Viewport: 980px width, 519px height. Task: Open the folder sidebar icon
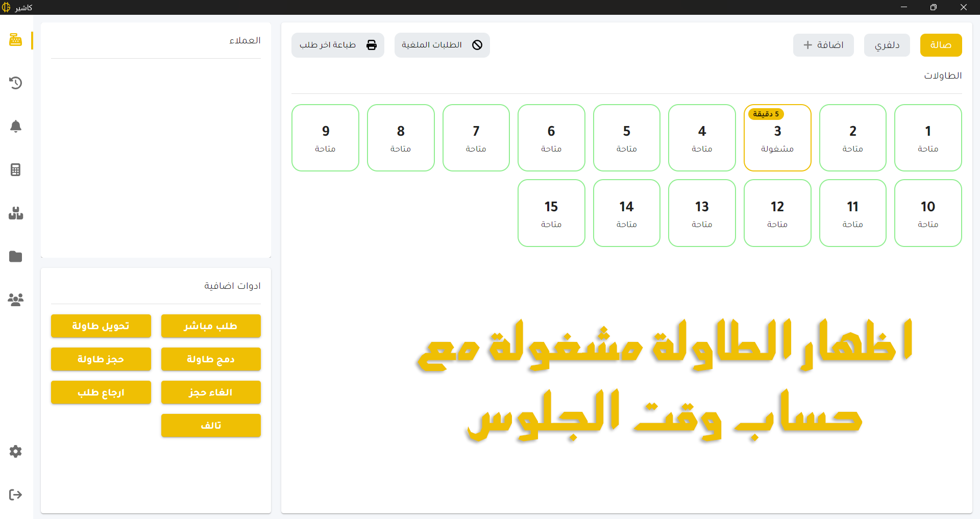[x=15, y=256]
